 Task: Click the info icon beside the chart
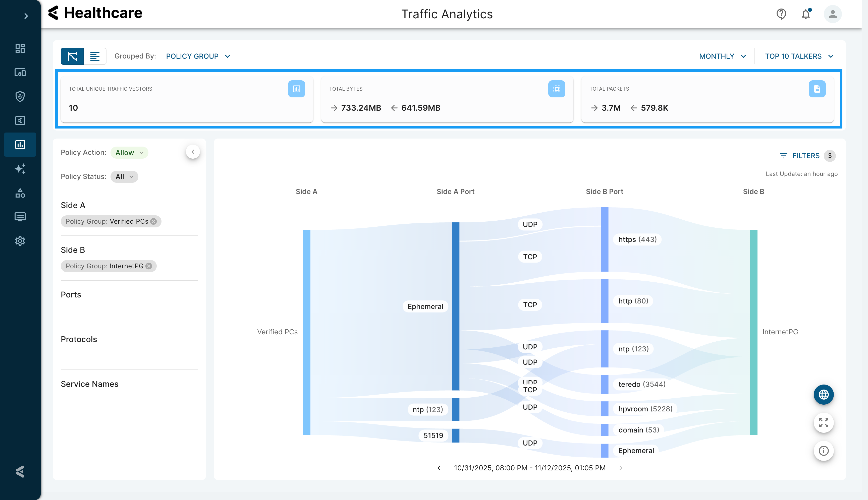823,451
